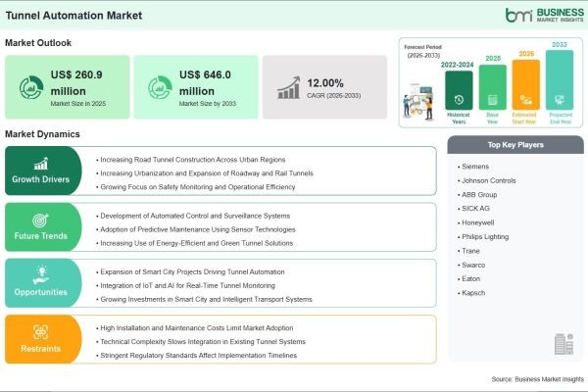Screen dimensions: 588x392
Task: Click 'Increasing Use of Energy-Efficient and Green' bullet
Action: 195,243
